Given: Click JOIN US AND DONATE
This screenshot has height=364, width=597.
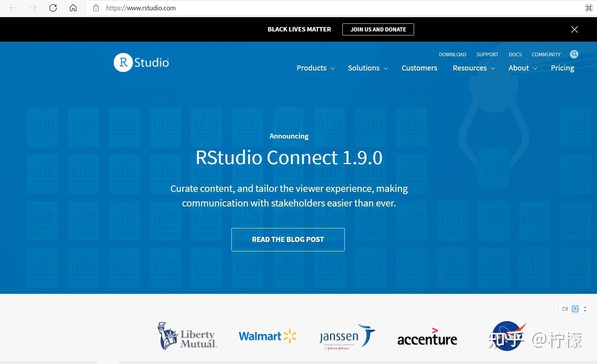Looking at the screenshot, I should point(378,29).
